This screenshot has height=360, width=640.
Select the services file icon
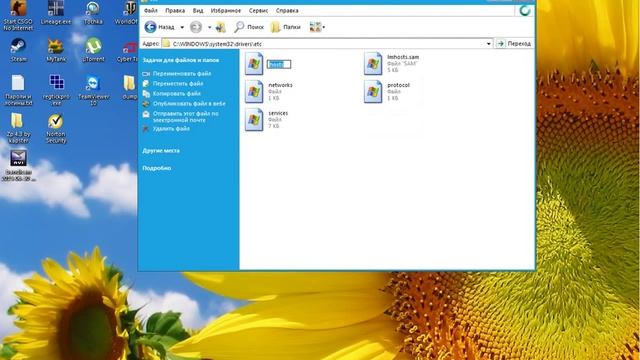254,120
